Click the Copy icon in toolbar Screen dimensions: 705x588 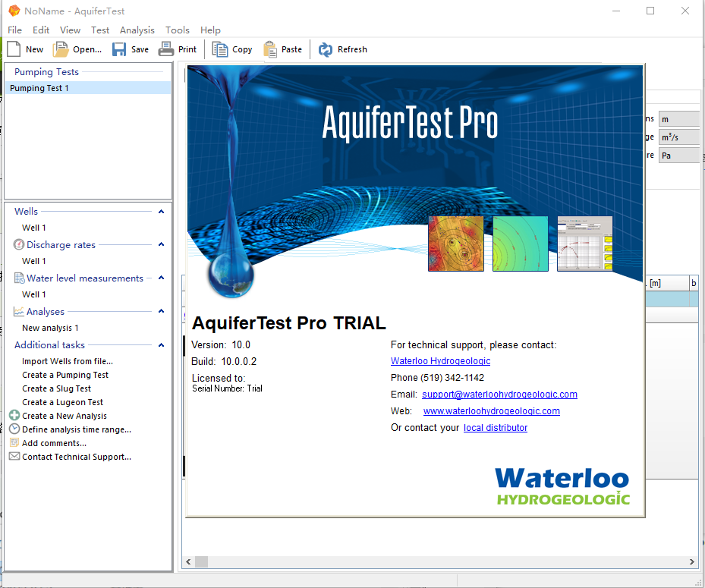[x=220, y=49]
